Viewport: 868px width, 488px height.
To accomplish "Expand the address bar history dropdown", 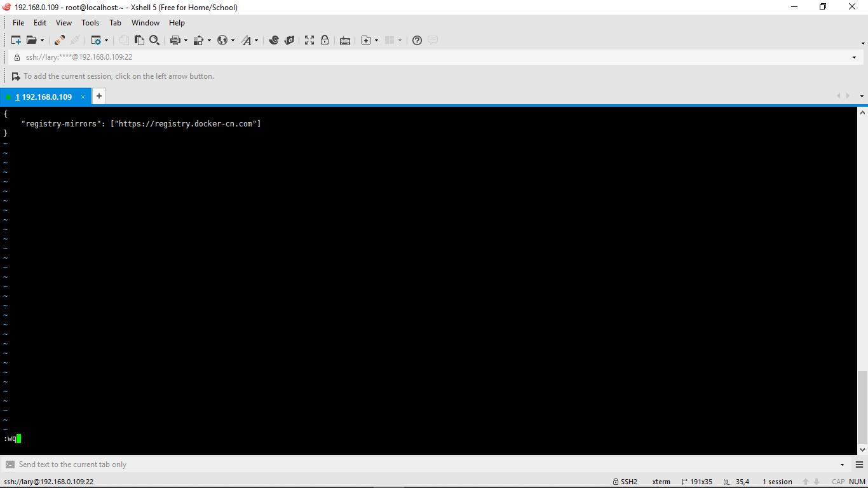I will [x=854, y=57].
